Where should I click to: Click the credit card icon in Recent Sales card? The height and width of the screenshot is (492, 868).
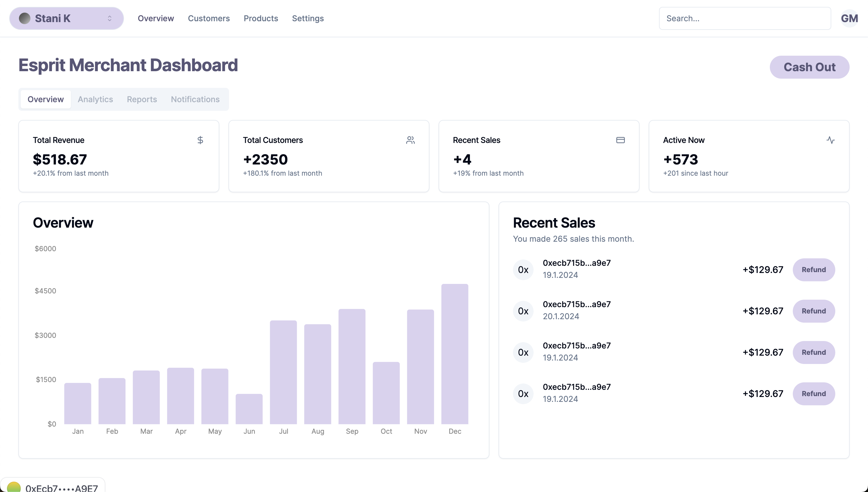point(620,140)
